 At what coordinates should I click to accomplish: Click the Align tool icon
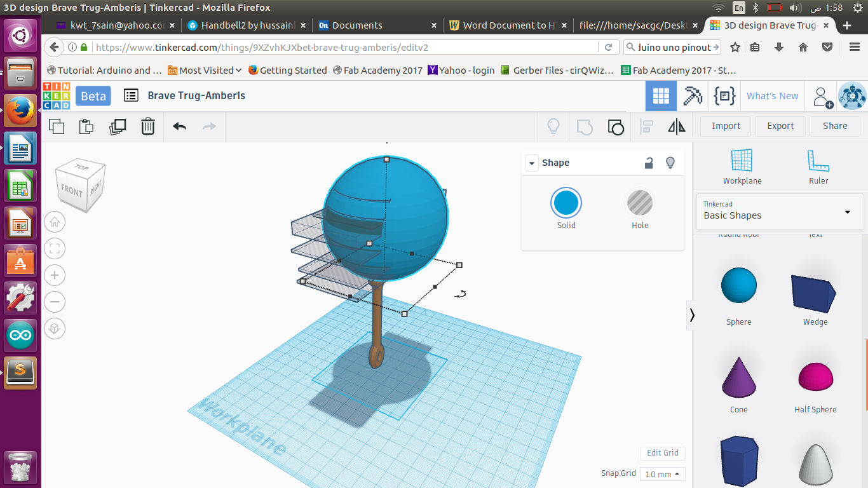647,126
